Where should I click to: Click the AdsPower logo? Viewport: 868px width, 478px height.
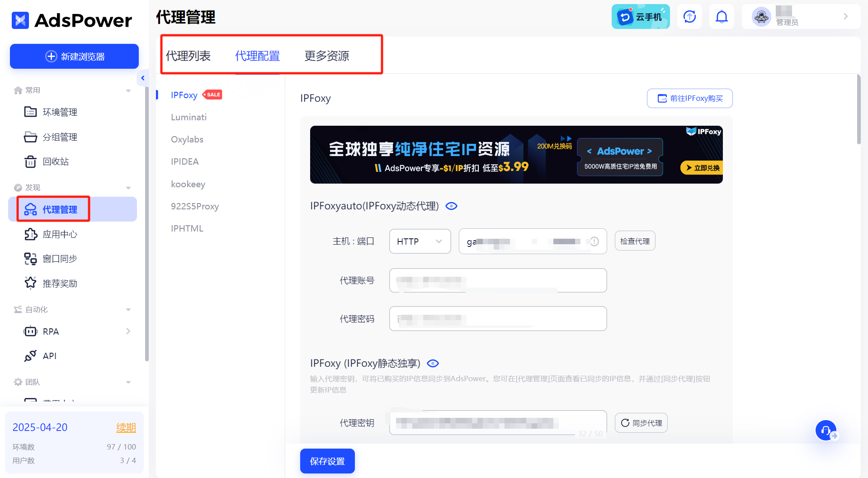[x=72, y=20]
